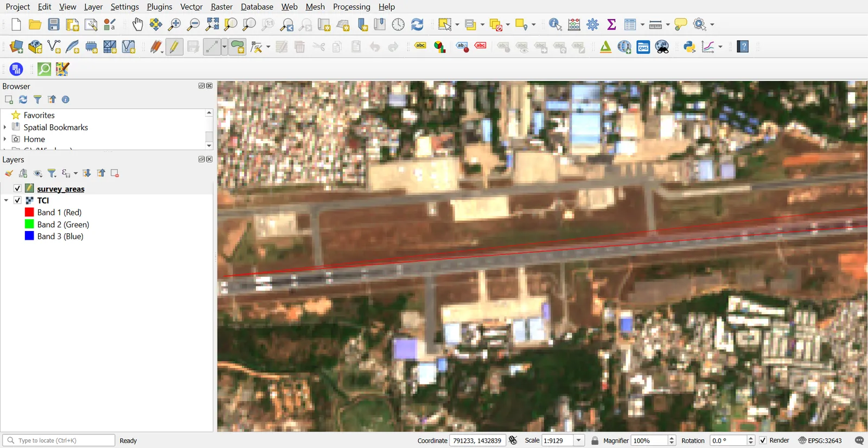This screenshot has width=868, height=448.
Task: Increase Rotation with spinner up arrow
Action: coord(751,438)
